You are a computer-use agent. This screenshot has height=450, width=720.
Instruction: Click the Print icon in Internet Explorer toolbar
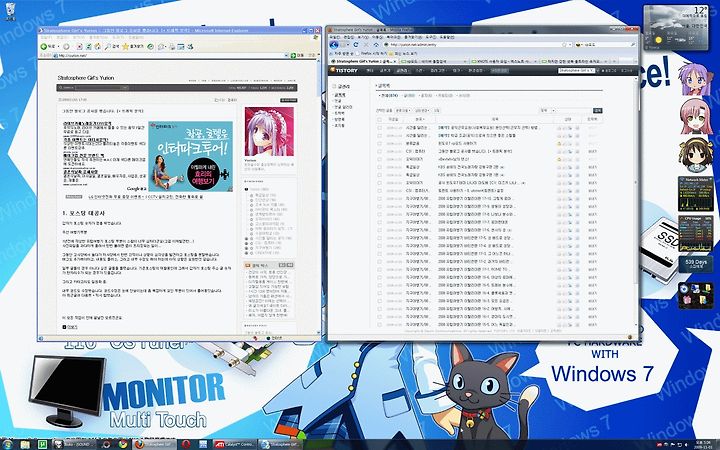172,46
